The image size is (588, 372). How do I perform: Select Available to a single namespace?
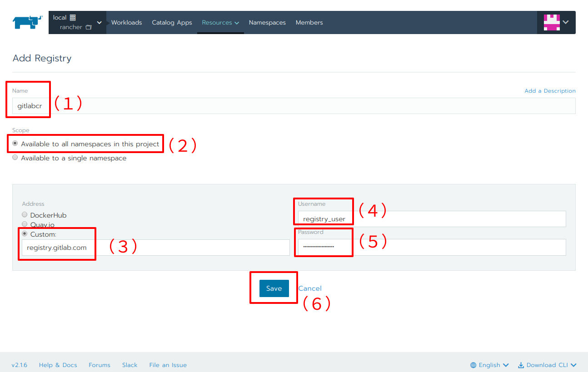[15, 158]
